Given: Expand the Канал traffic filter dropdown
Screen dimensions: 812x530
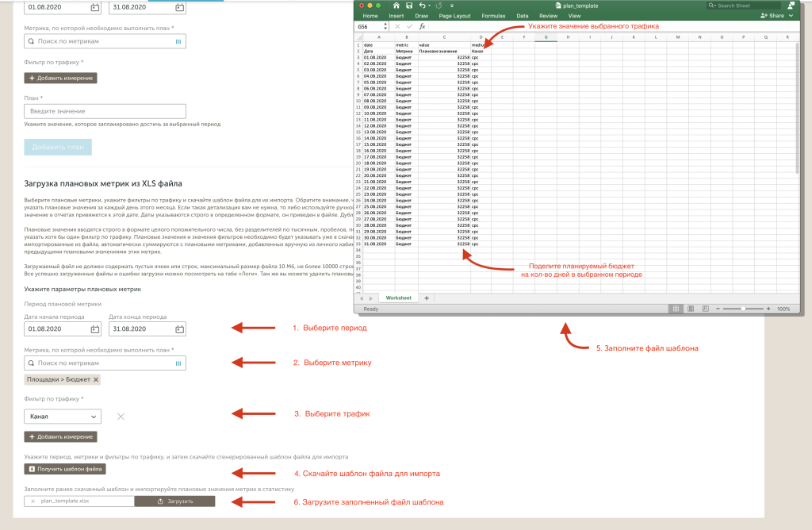Looking at the screenshot, I should coord(63,416).
